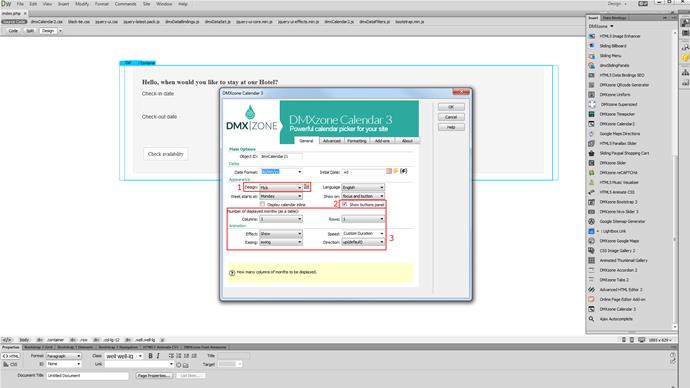Choose the Animated Thumbnail Gallery icon
This screenshot has height=388, width=690.
click(591, 260)
